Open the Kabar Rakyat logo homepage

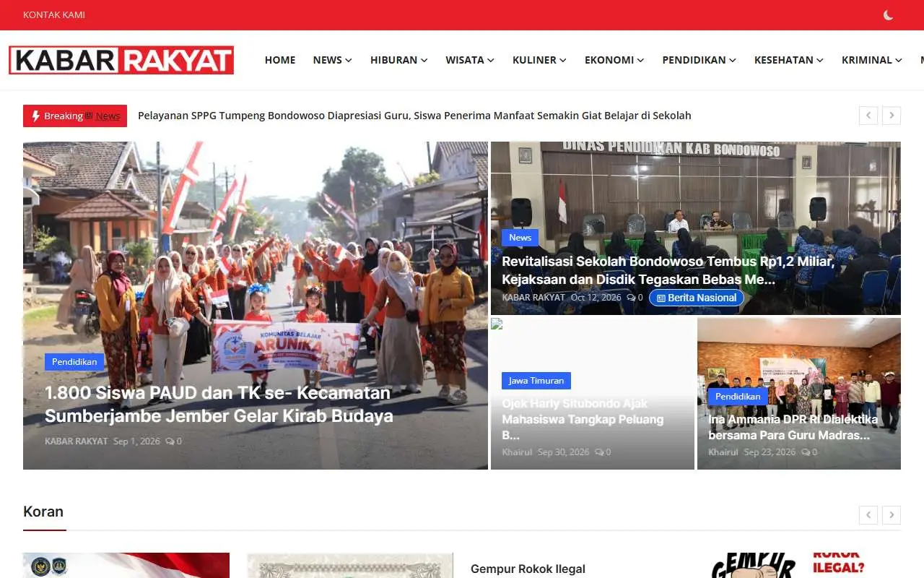coord(121,61)
